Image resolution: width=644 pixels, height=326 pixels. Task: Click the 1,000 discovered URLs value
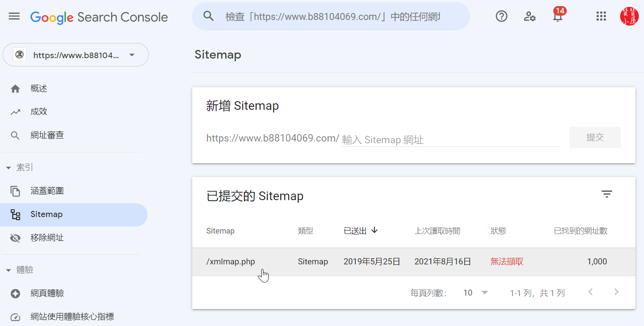[597, 262]
